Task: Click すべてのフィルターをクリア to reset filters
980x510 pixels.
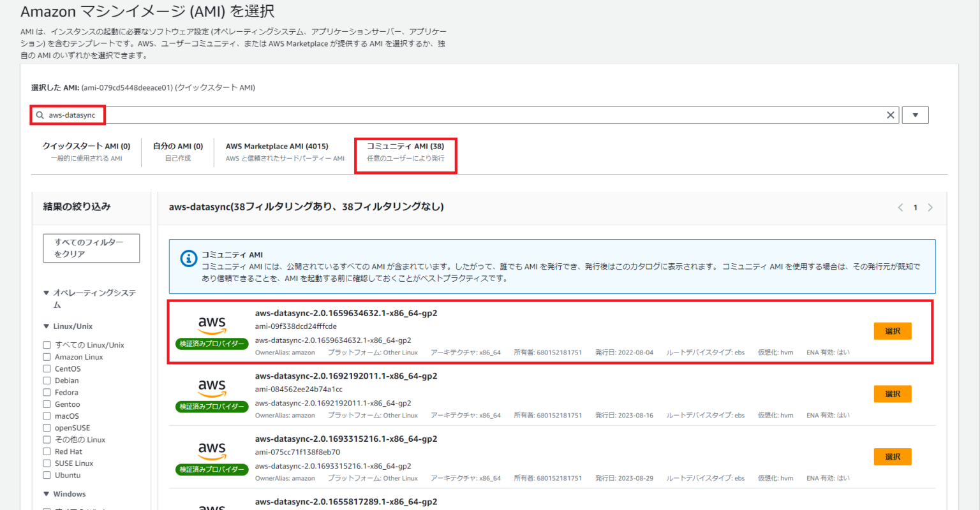Action: [91, 248]
